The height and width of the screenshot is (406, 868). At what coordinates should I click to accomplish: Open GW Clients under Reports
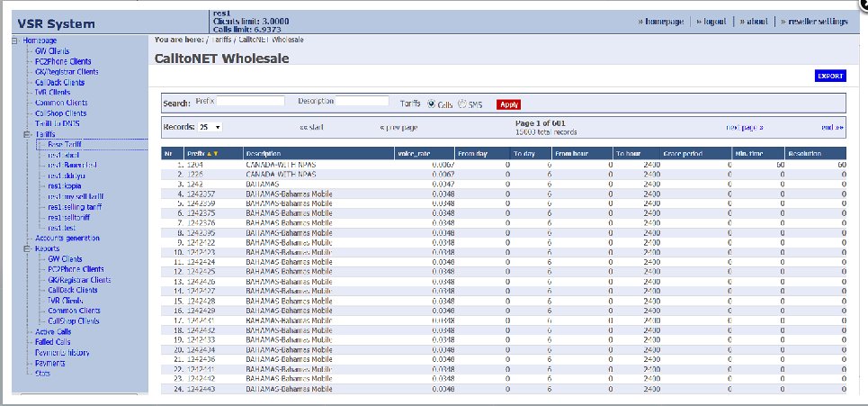(65, 259)
